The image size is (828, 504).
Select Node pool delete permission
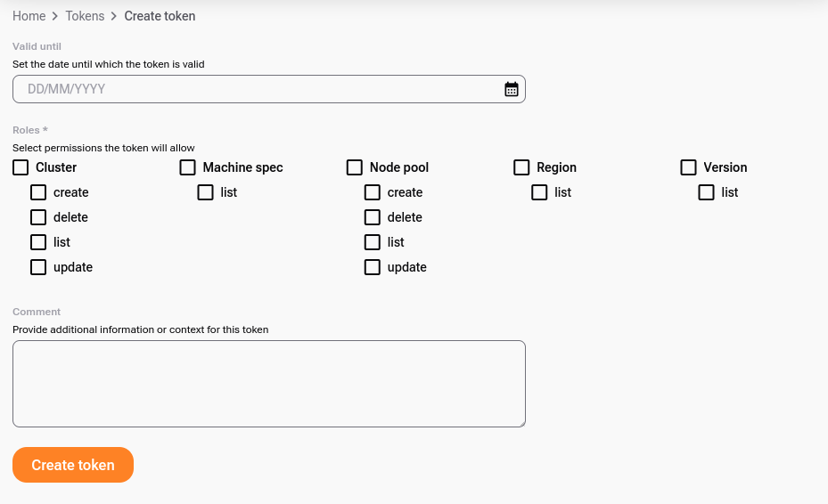click(x=373, y=217)
